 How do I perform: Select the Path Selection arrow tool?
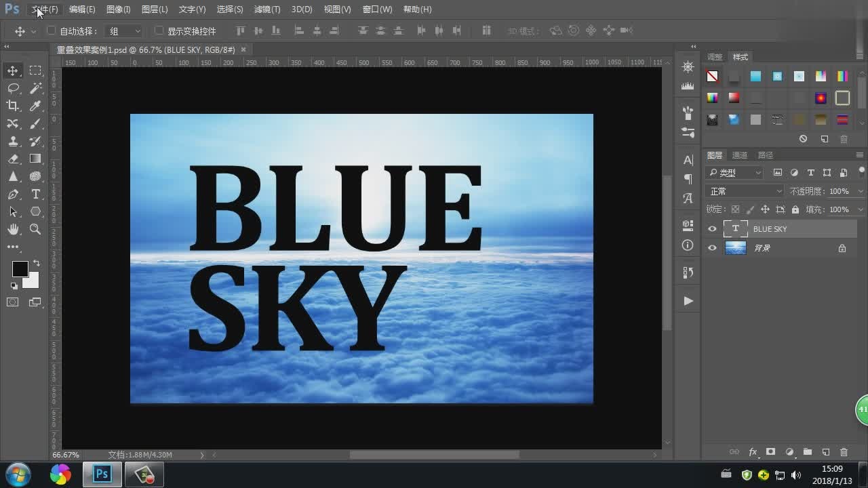point(13,211)
